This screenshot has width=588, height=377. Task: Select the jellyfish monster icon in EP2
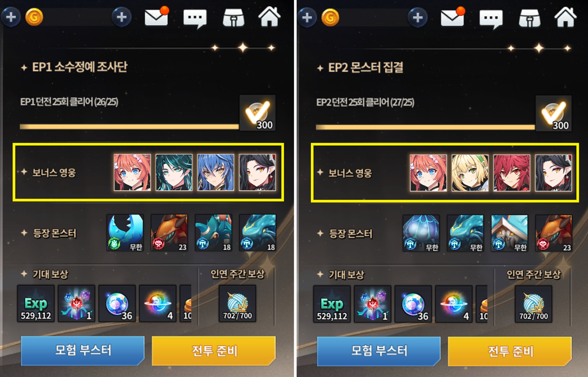pyautogui.click(x=421, y=233)
